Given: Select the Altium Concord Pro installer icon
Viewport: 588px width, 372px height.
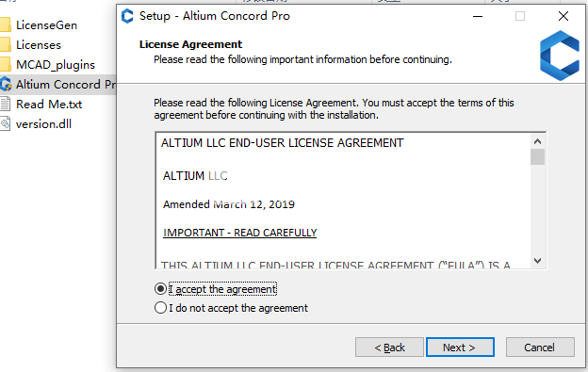Looking at the screenshot, I should [x=6, y=85].
